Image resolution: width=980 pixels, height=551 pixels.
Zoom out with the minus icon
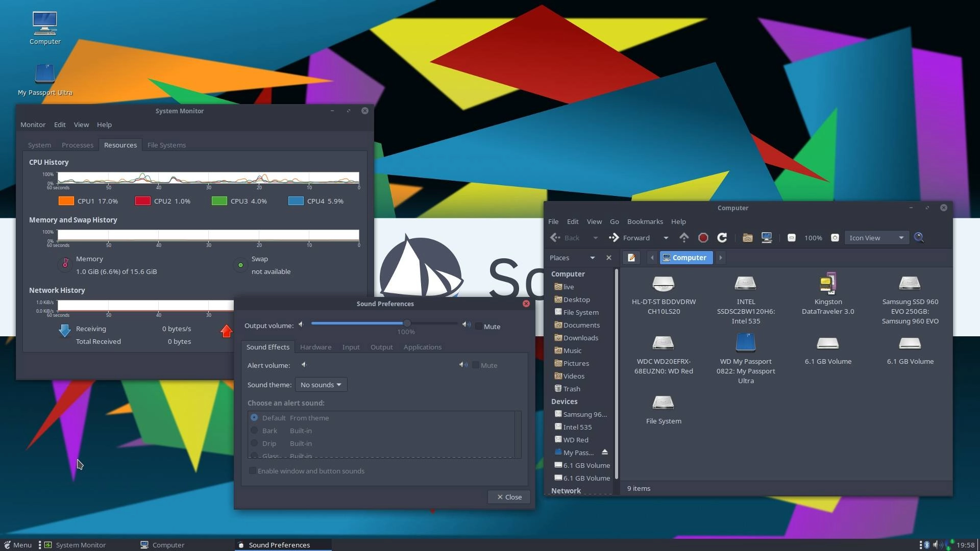click(x=791, y=238)
